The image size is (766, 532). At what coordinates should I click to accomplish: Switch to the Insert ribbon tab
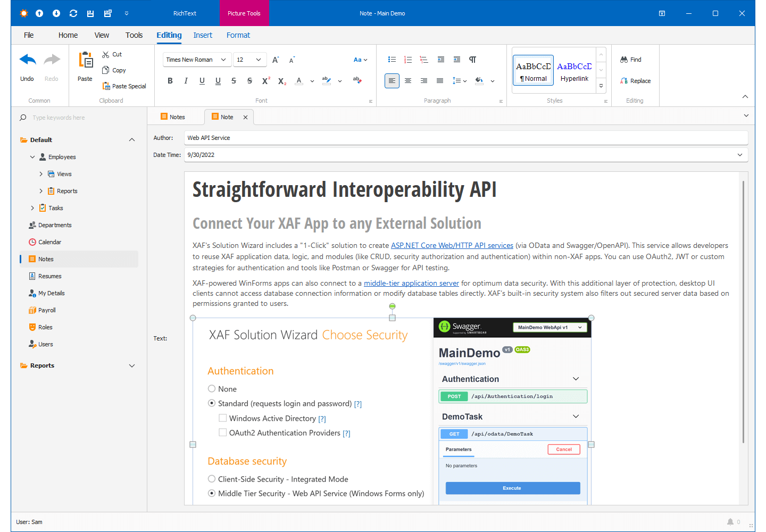pos(203,35)
